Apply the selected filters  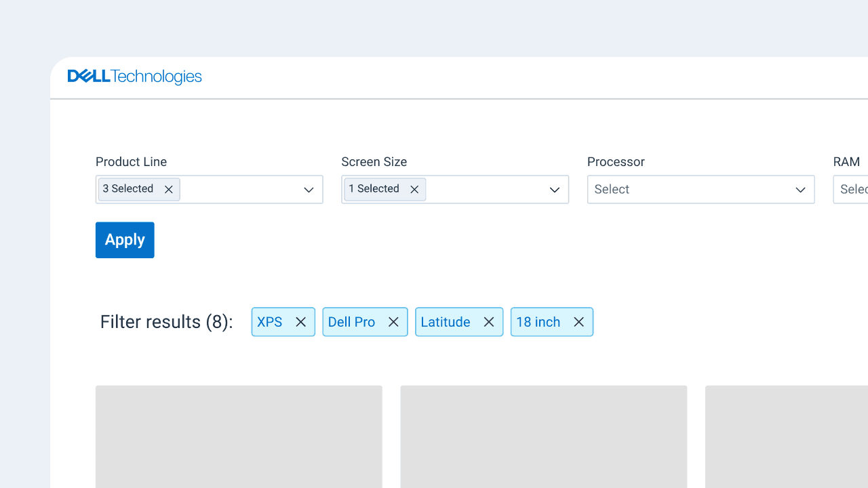point(125,240)
